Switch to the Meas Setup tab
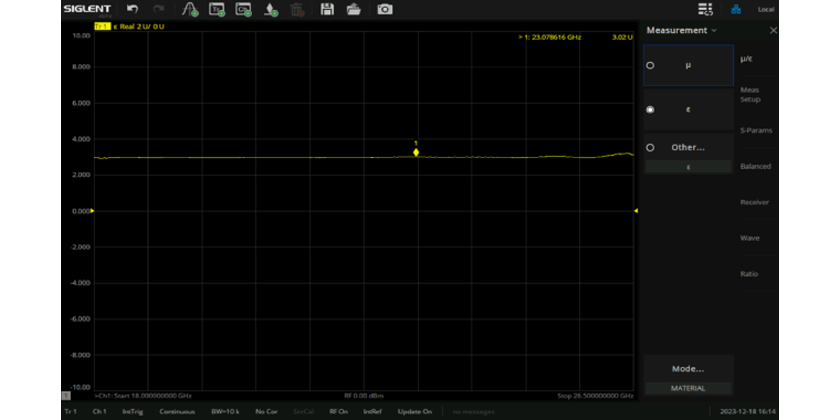 750,95
